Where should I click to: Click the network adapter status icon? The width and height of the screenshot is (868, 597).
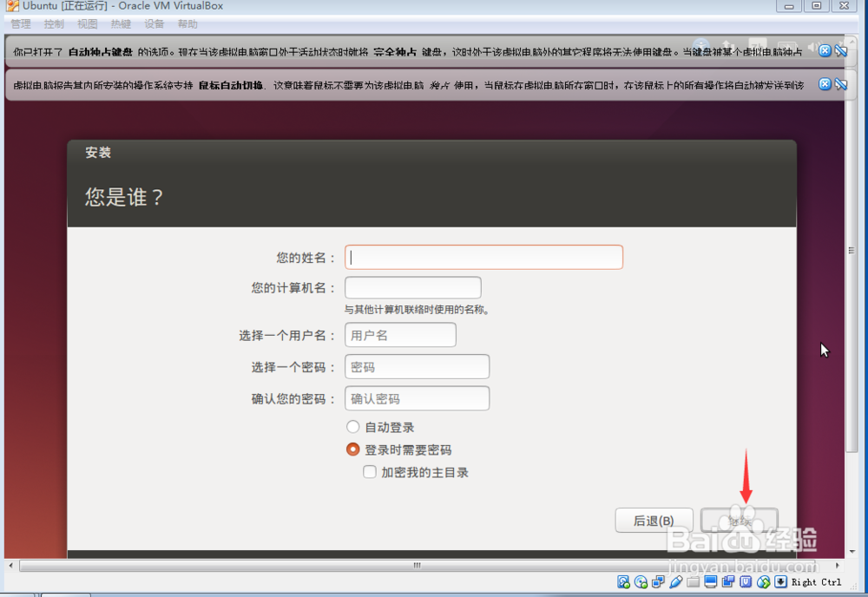click(x=657, y=582)
